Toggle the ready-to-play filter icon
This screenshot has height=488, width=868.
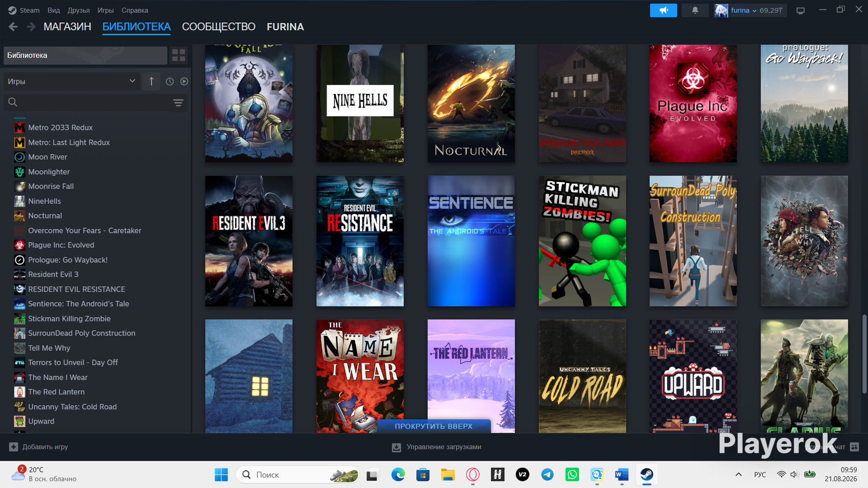coord(184,81)
